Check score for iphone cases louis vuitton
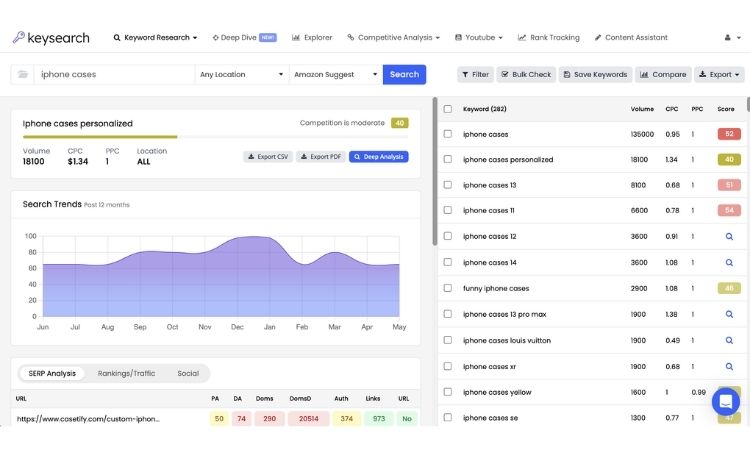750x450 pixels. click(729, 340)
